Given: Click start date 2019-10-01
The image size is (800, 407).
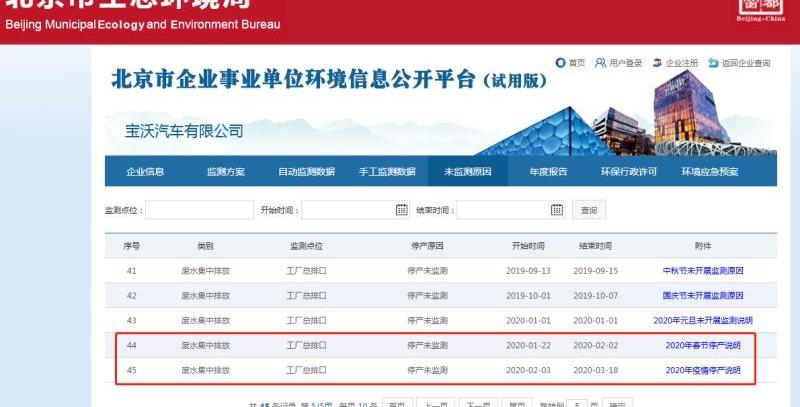Looking at the screenshot, I should [528, 295].
